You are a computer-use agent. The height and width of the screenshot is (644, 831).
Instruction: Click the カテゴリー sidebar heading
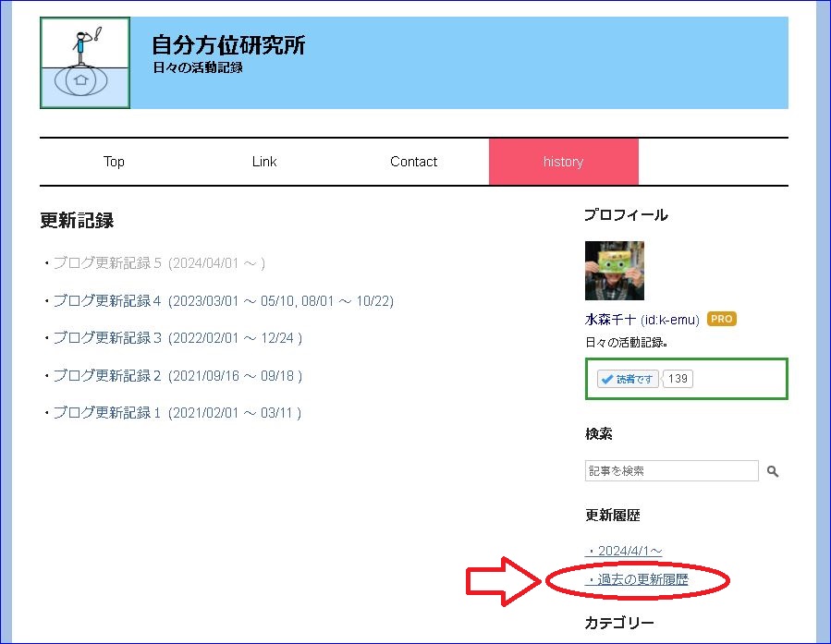click(619, 623)
